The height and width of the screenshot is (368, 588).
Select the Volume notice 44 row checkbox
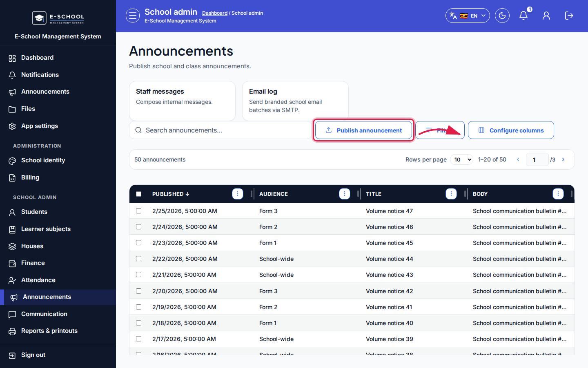pyautogui.click(x=138, y=258)
